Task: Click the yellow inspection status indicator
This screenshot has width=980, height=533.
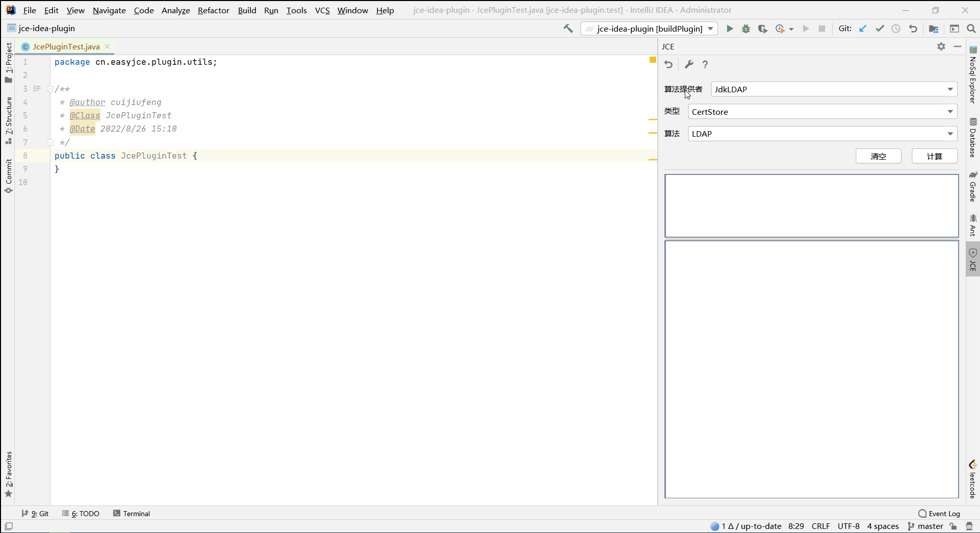Action: click(653, 60)
